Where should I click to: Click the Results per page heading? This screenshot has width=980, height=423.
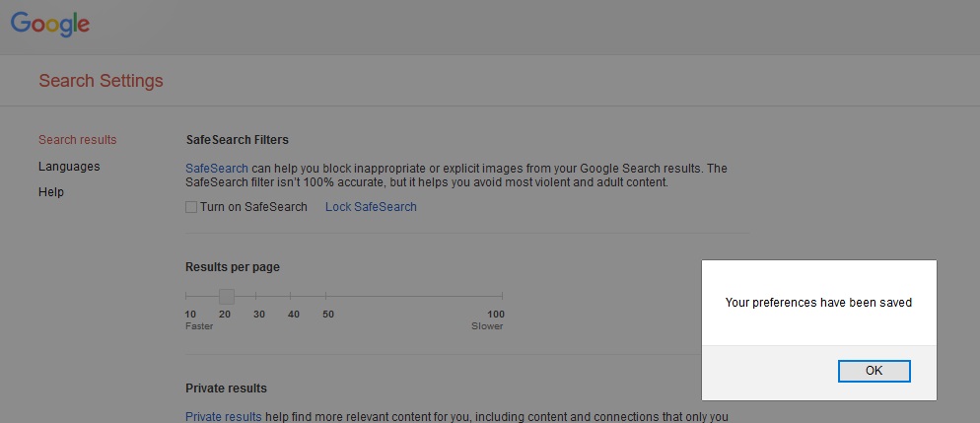[x=233, y=267]
